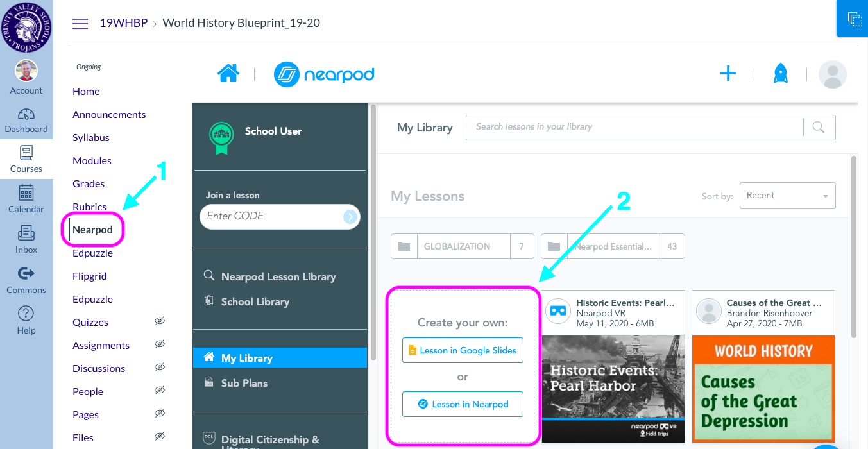
Task: Click the search magnifying glass icon
Action: (819, 127)
